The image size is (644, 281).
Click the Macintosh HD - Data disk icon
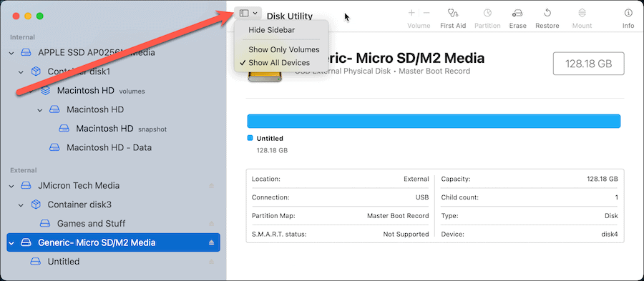click(54, 147)
